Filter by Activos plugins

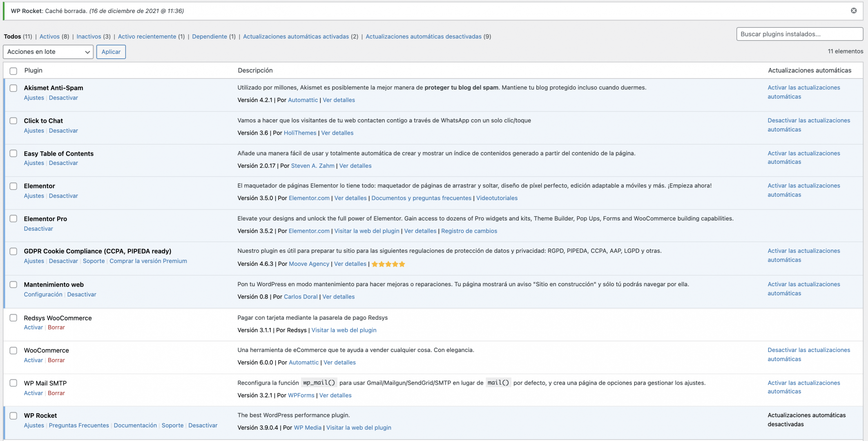49,36
